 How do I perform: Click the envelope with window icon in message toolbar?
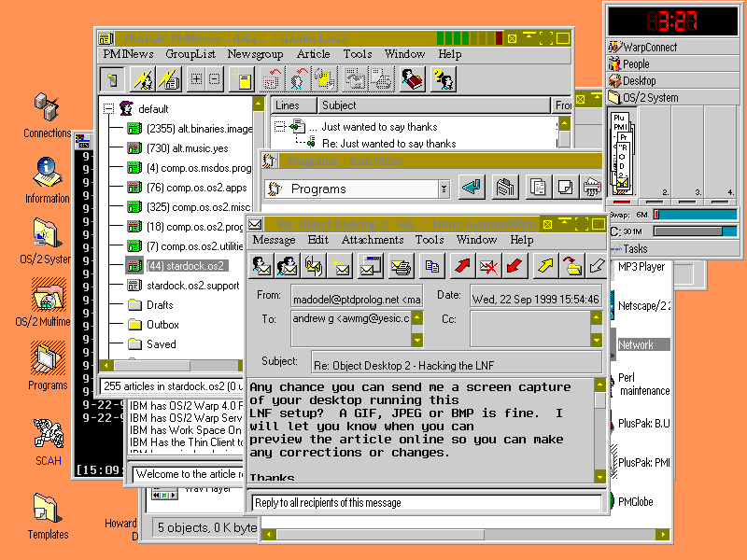(370, 266)
